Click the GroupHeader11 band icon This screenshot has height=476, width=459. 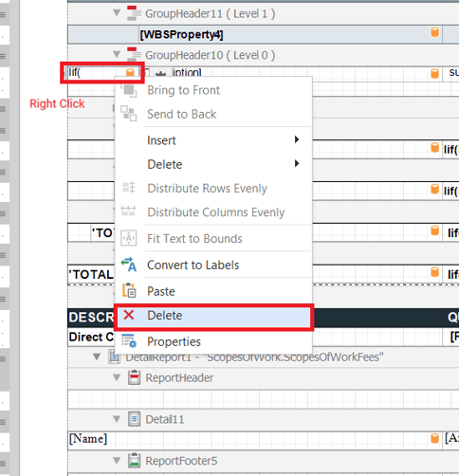click(134, 13)
